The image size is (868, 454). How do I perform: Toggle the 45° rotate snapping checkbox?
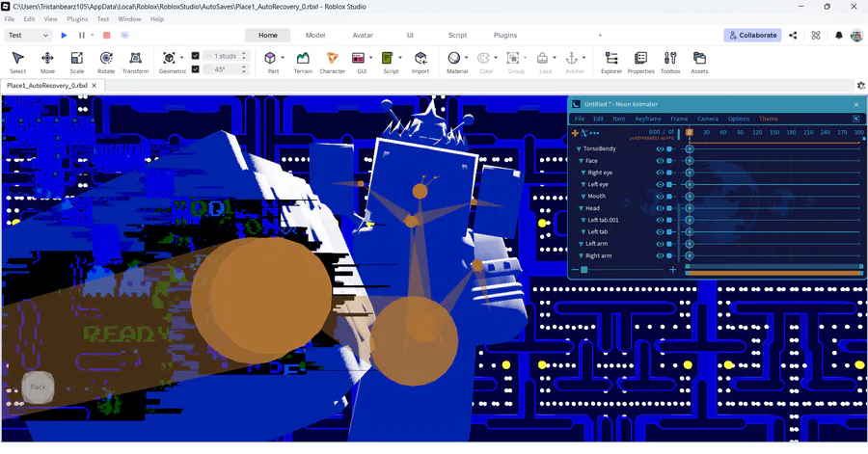(196, 69)
